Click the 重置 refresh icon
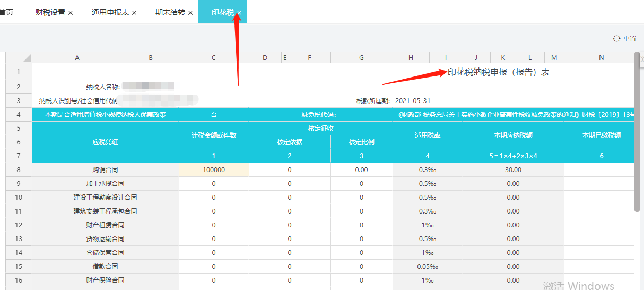 pos(616,39)
